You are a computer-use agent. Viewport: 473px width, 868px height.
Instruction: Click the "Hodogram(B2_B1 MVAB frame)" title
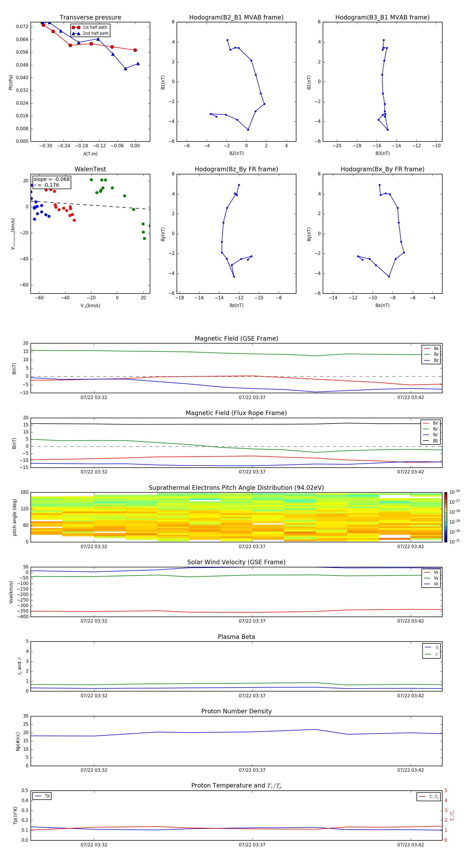[236, 18]
